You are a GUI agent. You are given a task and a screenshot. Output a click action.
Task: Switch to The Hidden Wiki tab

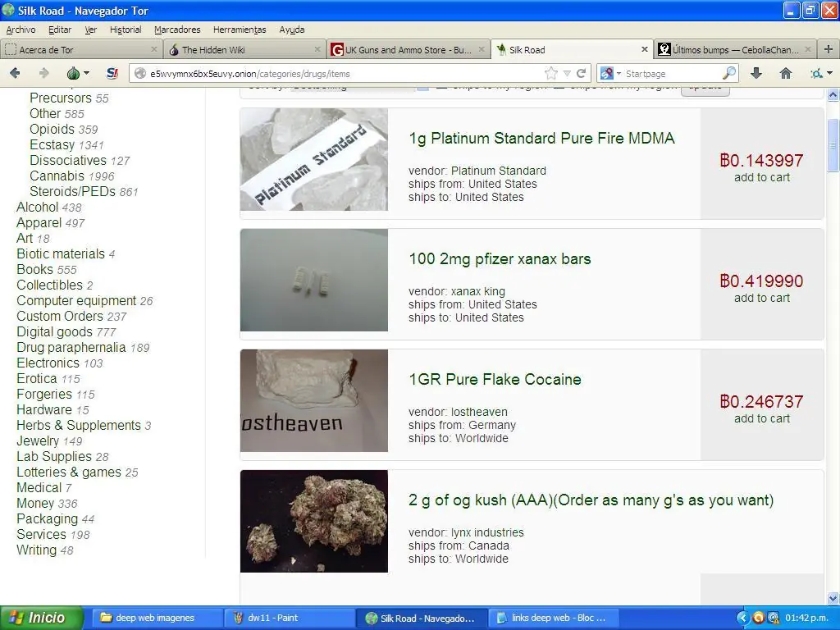(x=244, y=49)
